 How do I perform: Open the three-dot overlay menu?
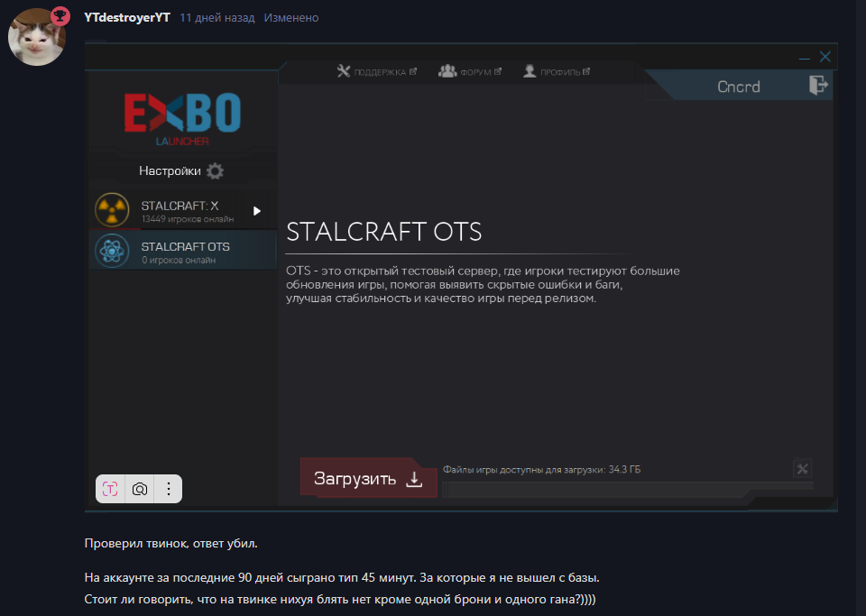click(169, 489)
